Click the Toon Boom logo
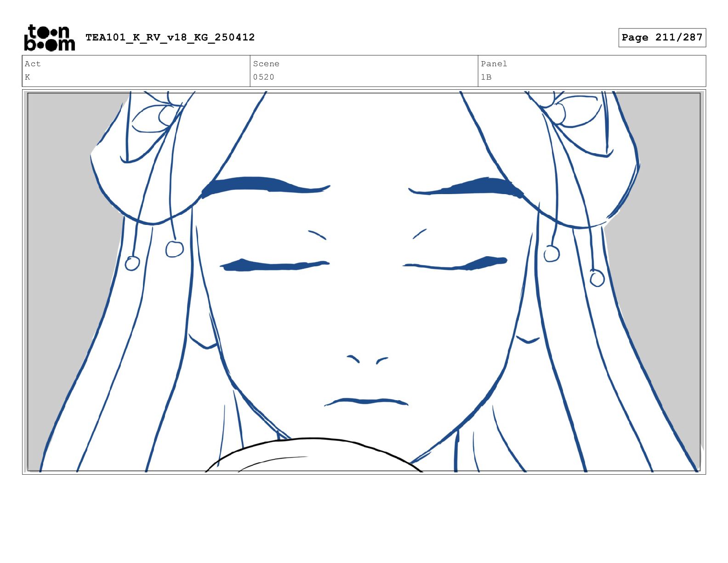The height and width of the screenshot is (563, 728). click(49, 38)
